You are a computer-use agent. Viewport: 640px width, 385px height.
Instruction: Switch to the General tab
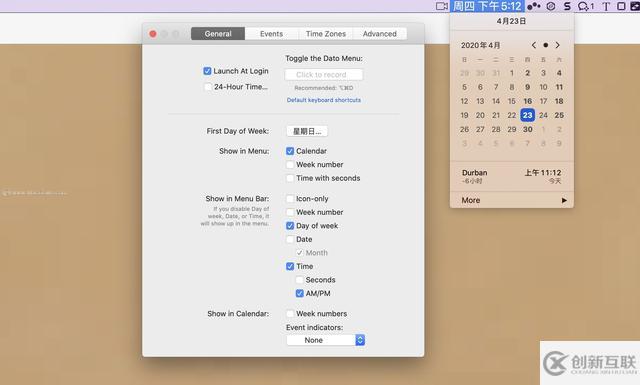click(x=218, y=34)
